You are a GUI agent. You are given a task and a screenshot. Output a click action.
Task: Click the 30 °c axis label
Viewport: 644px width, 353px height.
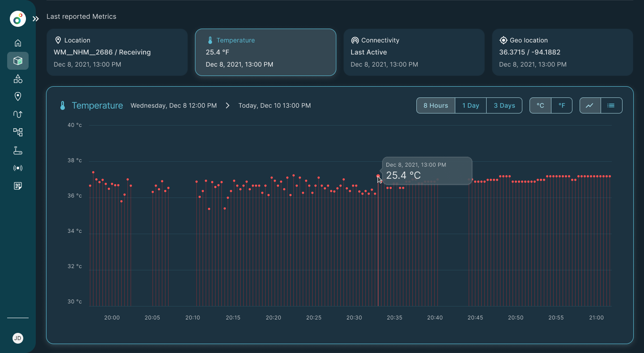click(x=75, y=302)
